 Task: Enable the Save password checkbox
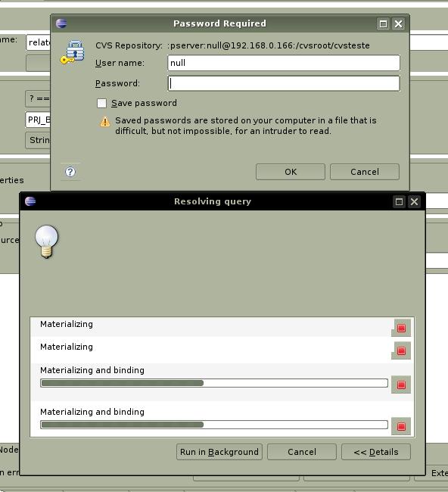point(101,103)
